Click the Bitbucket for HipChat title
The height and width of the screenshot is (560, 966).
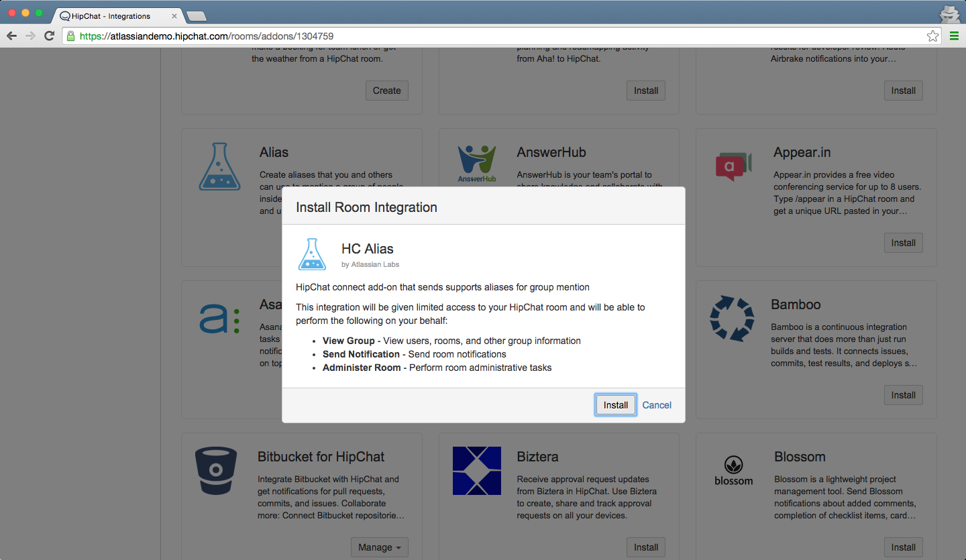pyautogui.click(x=321, y=457)
